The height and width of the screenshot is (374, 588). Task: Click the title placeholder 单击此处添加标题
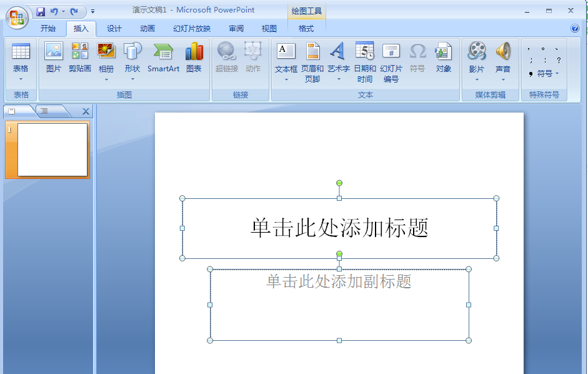coord(339,228)
